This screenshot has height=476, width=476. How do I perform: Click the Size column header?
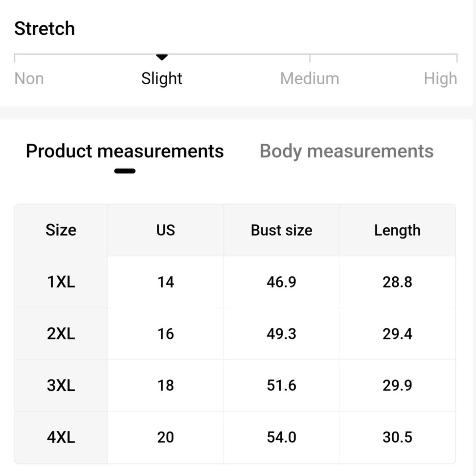tap(61, 230)
